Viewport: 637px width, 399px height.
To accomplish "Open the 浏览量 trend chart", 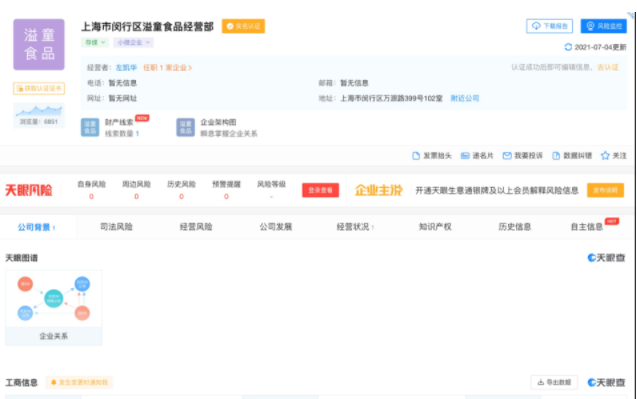I will (x=39, y=115).
